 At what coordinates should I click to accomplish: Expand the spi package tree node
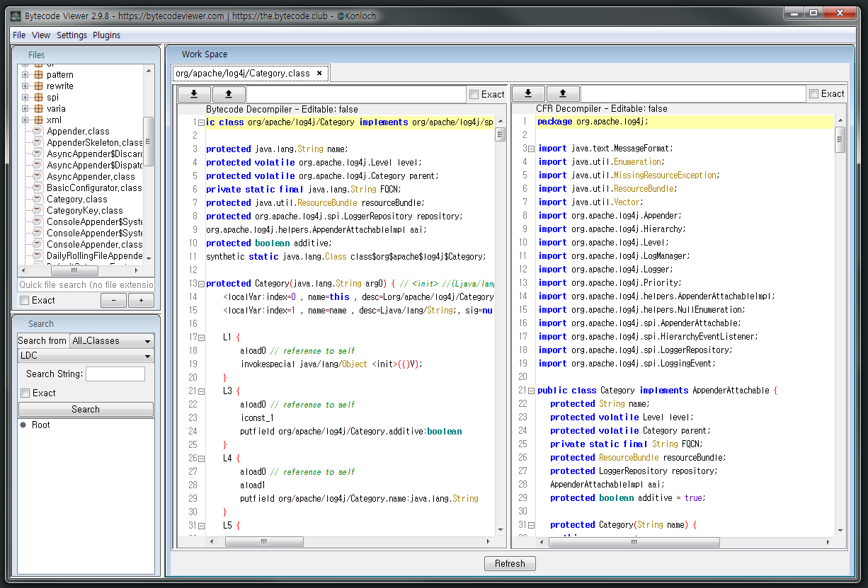point(25,97)
